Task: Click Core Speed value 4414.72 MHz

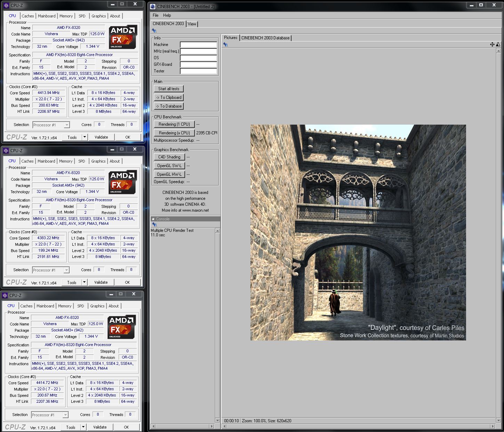Action: [x=47, y=383]
